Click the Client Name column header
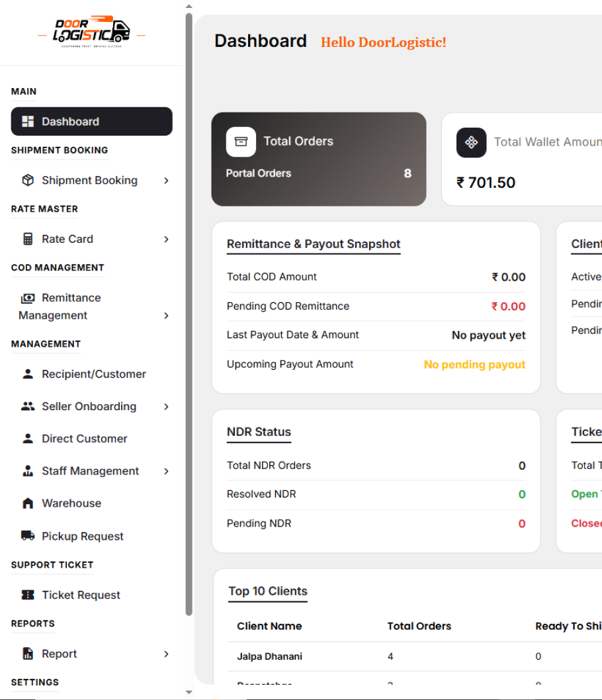Image resolution: width=602 pixels, height=700 pixels. (269, 626)
